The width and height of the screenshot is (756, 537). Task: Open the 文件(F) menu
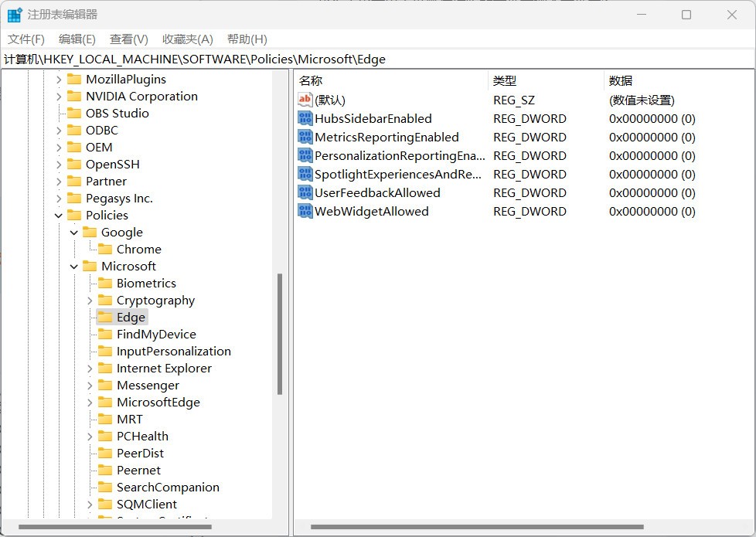(26, 39)
